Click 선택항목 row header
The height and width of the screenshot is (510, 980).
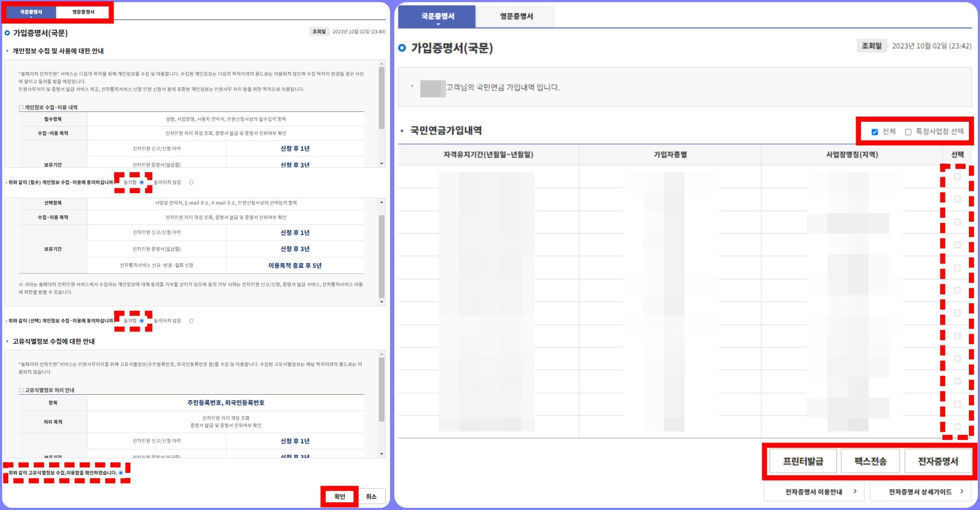coord(53,203)
